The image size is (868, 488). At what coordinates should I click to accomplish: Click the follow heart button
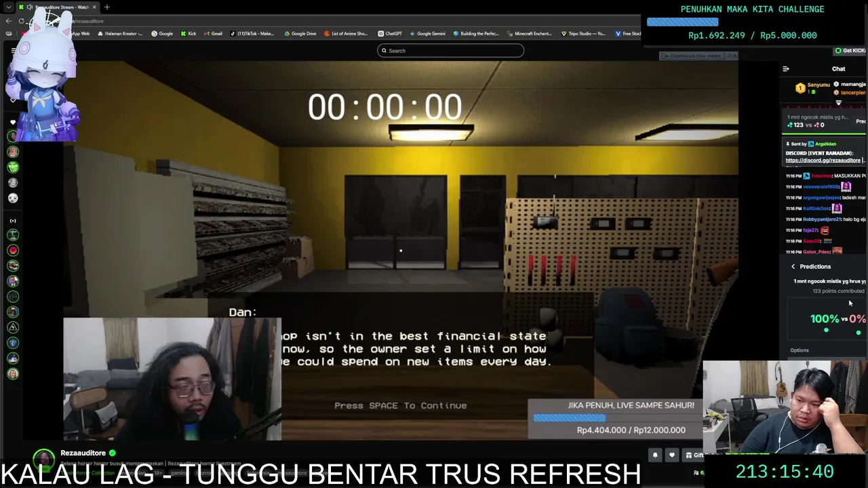671,455
